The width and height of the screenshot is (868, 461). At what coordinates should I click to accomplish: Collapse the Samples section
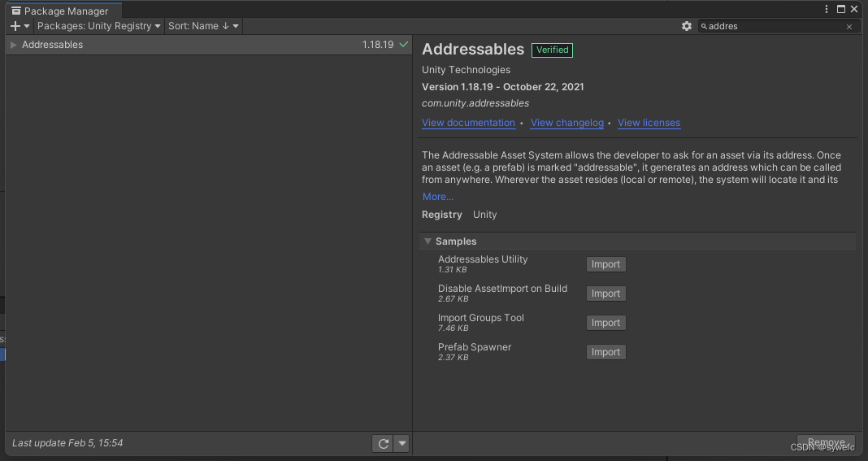pos(427,241)
